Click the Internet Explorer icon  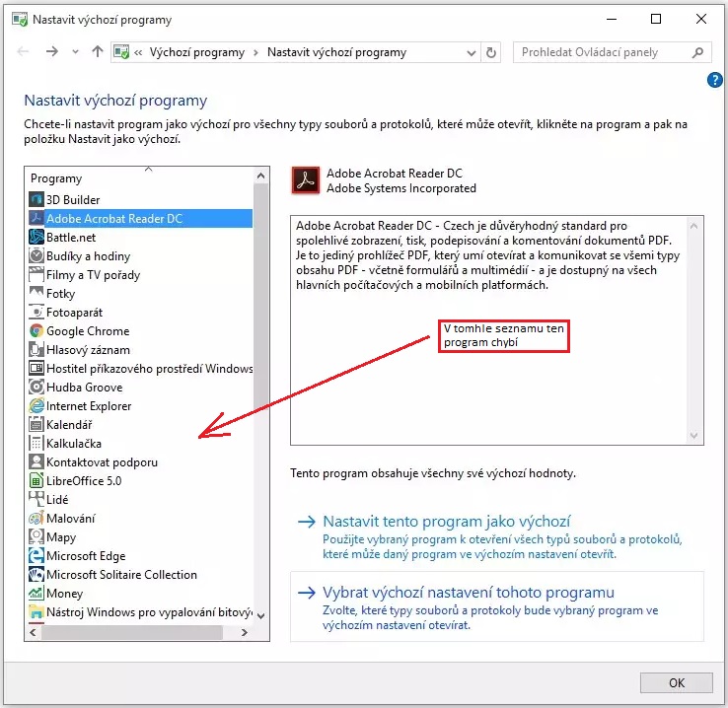36,406
